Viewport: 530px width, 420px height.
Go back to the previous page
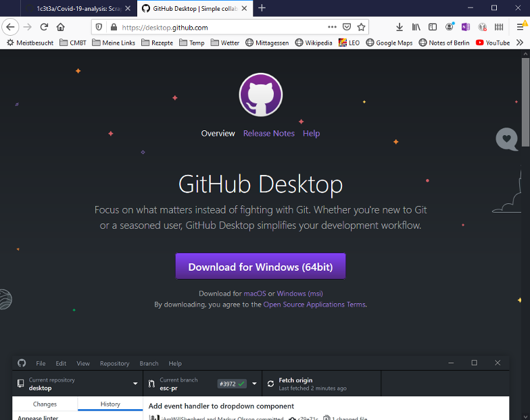point(11,27)
